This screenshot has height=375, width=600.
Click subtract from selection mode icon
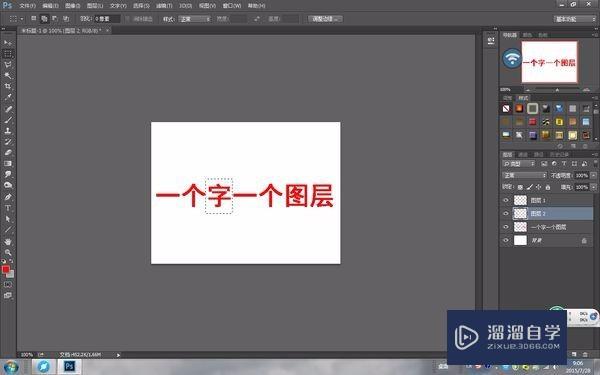(x=55, y=18)
